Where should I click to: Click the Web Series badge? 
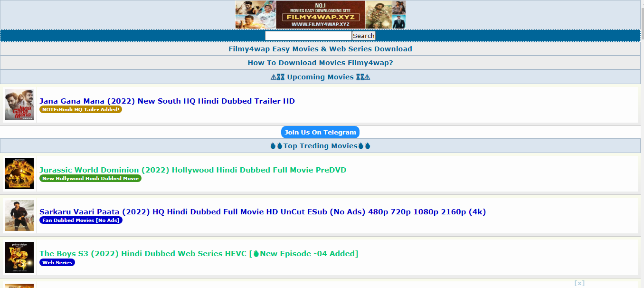[x=57, y=262]
